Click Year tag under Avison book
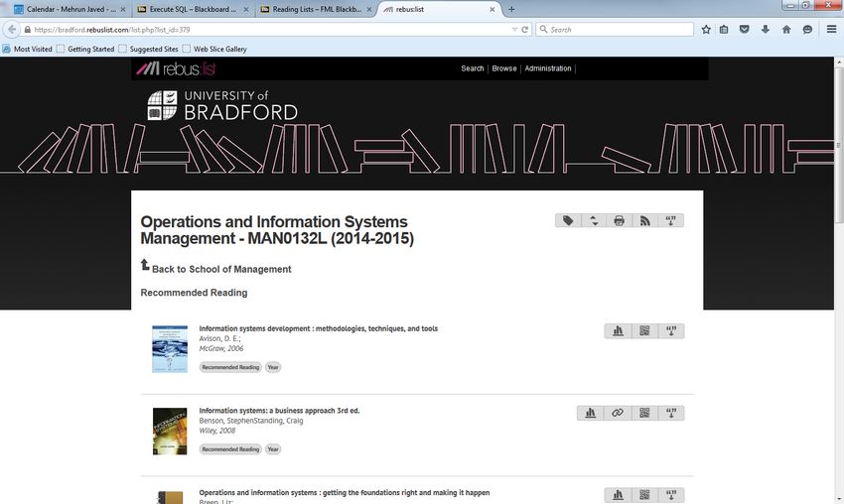 pos(273,367)
